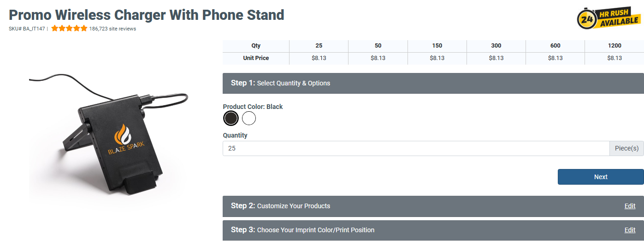Select the 150 quantity price tier

(x=437, y=46)
